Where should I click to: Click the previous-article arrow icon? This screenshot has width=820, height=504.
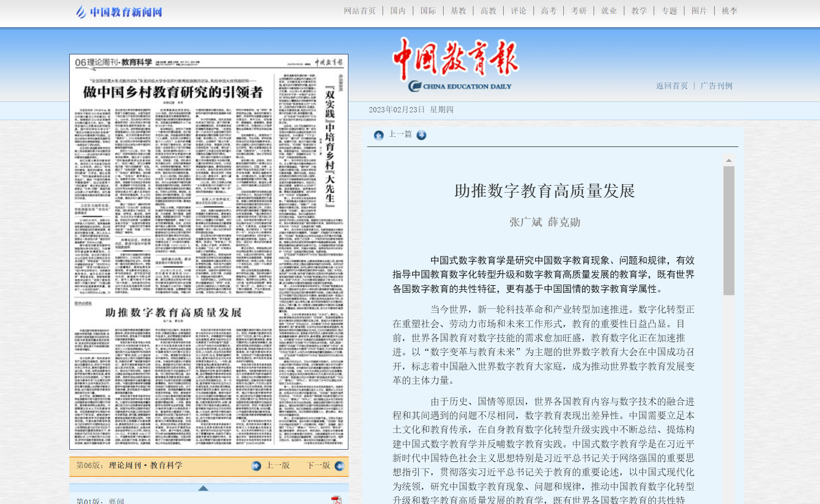pyautogui.click(x=379, y=135)
